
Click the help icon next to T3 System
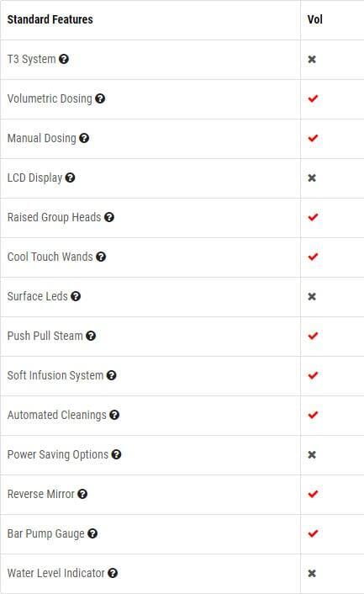point(64,59)
